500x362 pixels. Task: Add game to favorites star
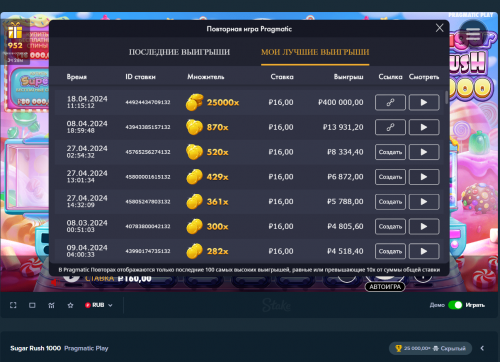[70, 305]
